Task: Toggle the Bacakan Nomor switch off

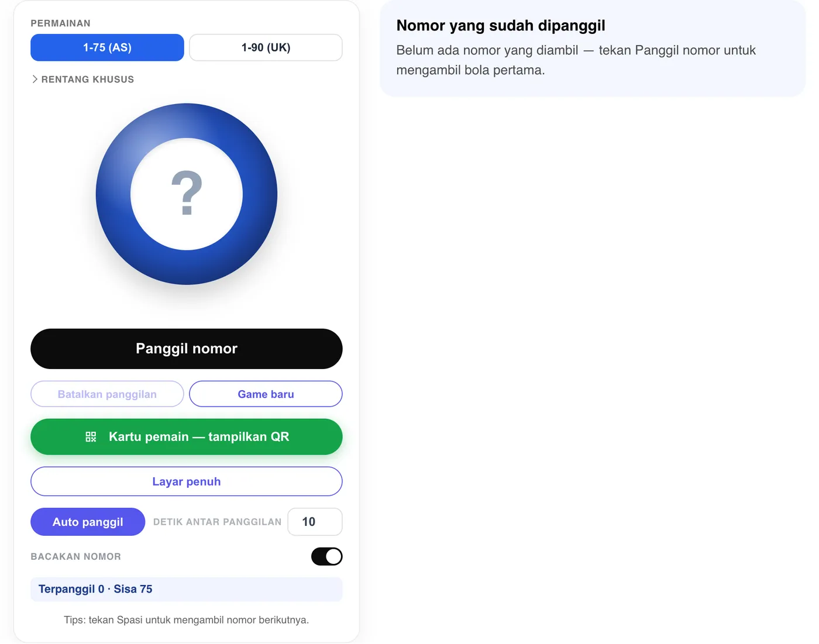Action: click(x=326, y=556)
